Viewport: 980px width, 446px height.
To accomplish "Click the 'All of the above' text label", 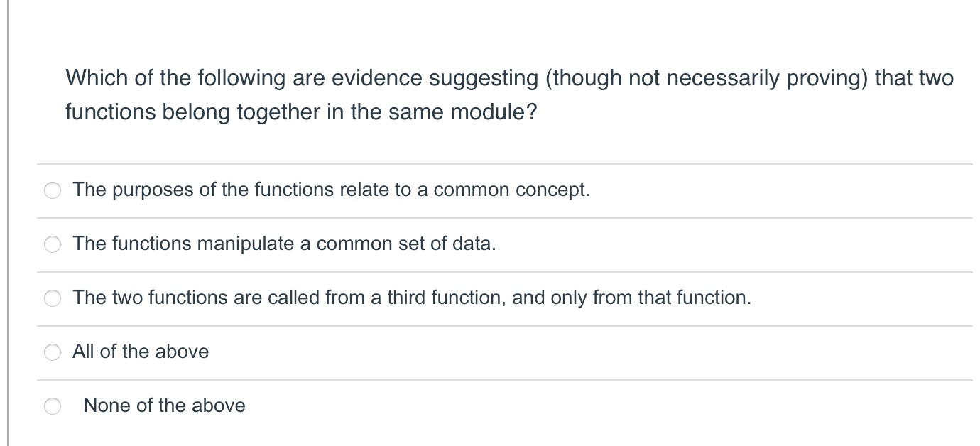I will click(x=140, y=352).
